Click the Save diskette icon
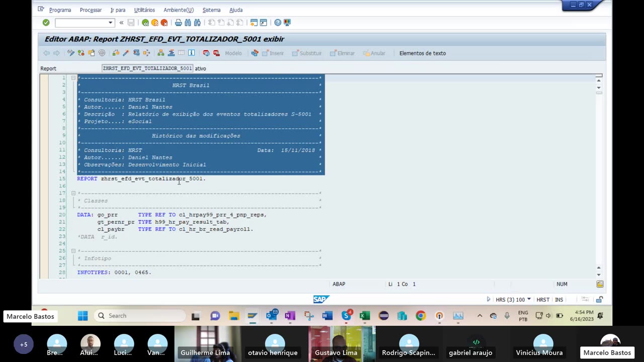Viewport: 644px width, 362px height. (131, 23)
